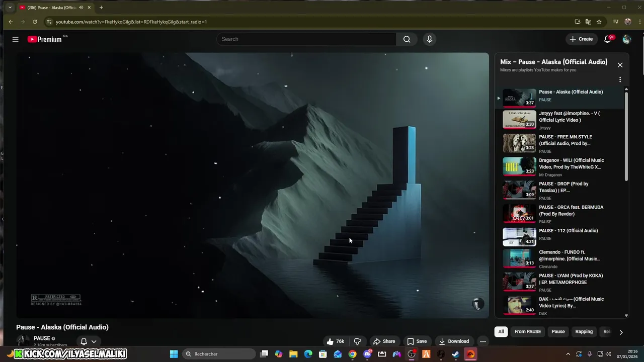Image resolution: width=644 pixels, height=362 pixels.
Task: Open PAUSE - ORCA feat. BERMUDA title
Action: [x=571, y=210]
